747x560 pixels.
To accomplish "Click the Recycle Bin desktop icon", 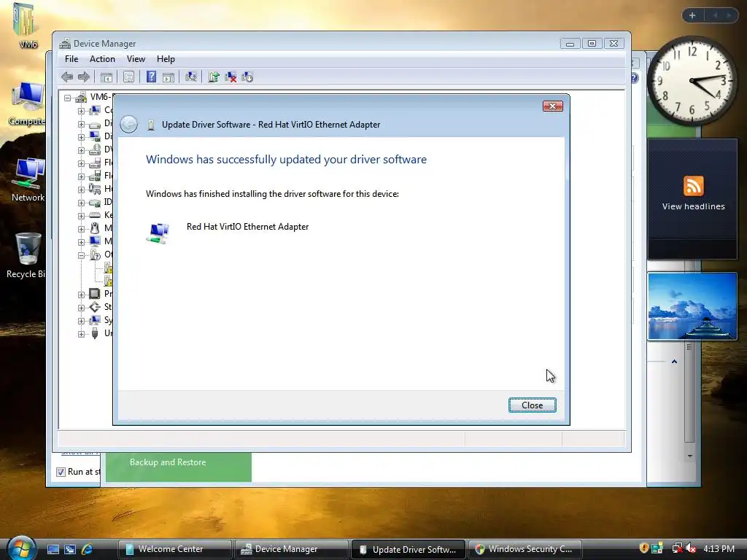I will pos(26,256).
